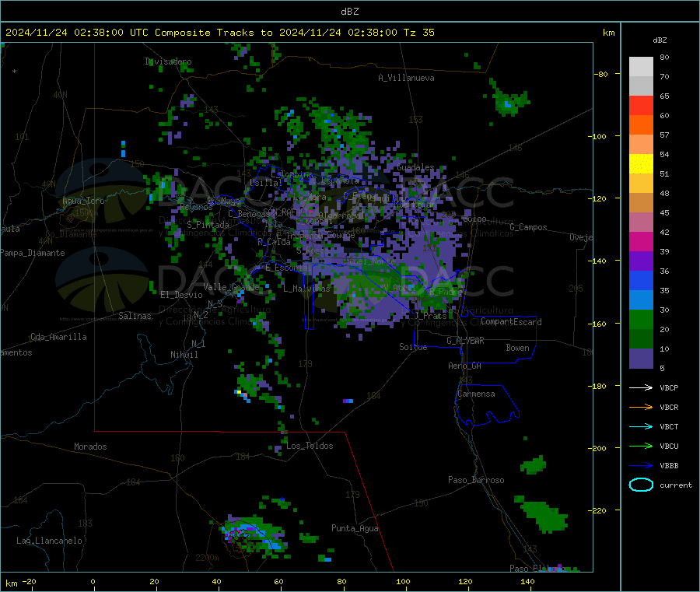Select the slate purple 5-10 dBZ color band

pos(641,359)
